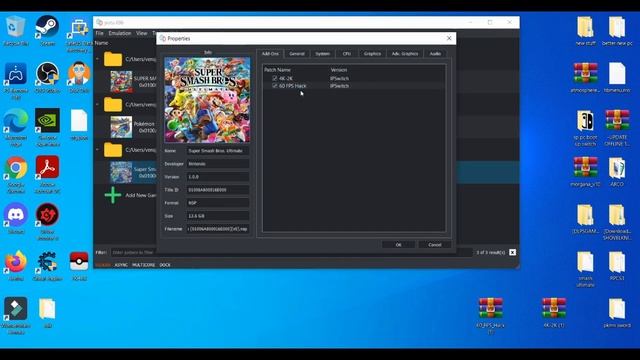Open the CPU tab

[x=347, y=53]
